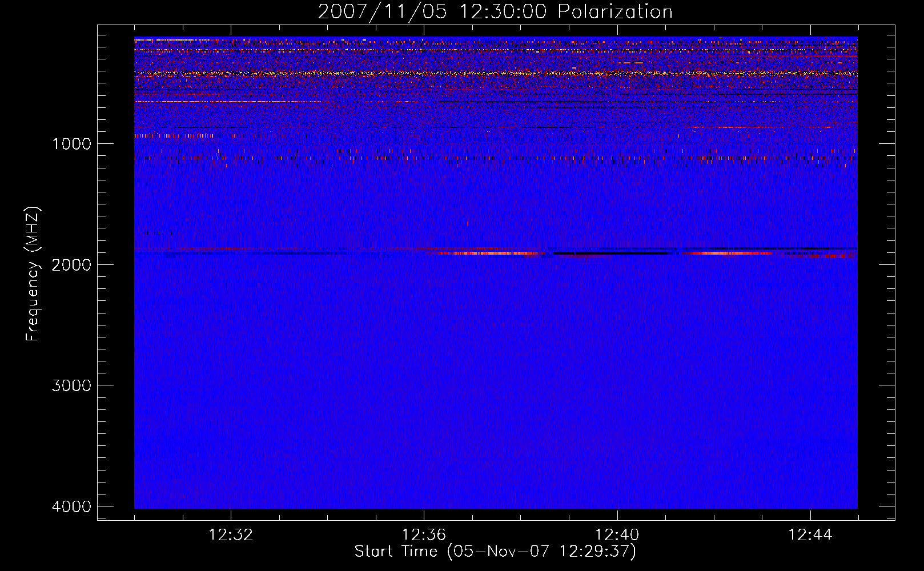Click the 12:36 time tick label
This screenshot has width=924, height=571.
click(x=424, y=535)
